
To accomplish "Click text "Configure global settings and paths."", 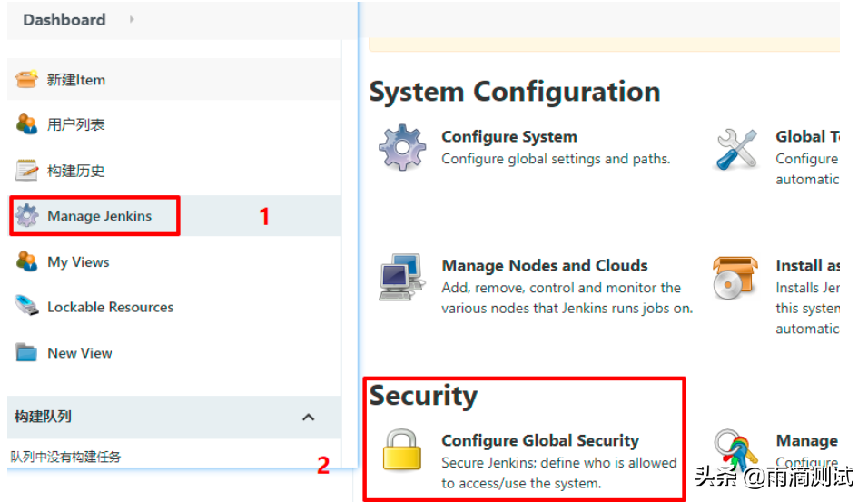I will [x=556, y=159].
